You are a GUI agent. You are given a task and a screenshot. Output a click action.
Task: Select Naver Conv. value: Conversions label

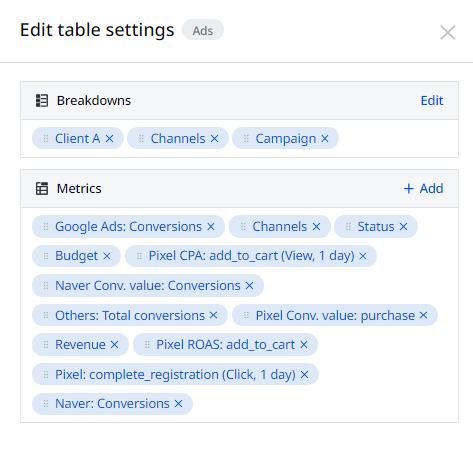pyautogui.click(x=148, y=286)
